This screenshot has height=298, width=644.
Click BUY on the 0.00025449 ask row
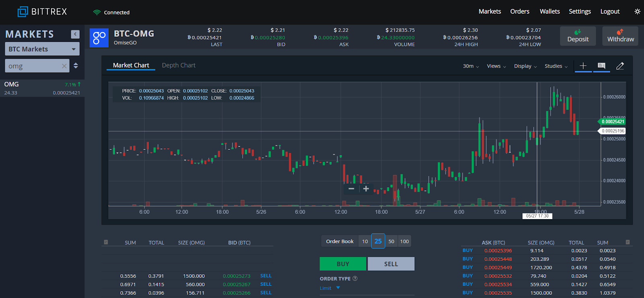click(468, 267)
